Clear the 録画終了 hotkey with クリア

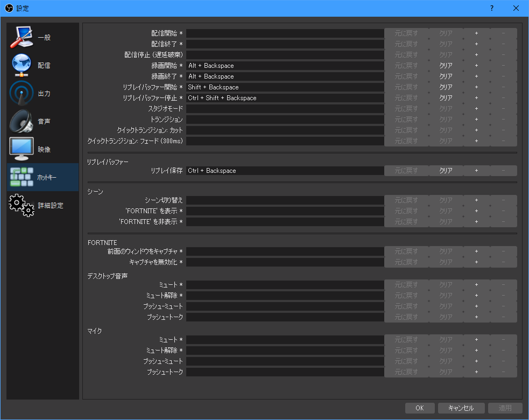pos(446,76)
